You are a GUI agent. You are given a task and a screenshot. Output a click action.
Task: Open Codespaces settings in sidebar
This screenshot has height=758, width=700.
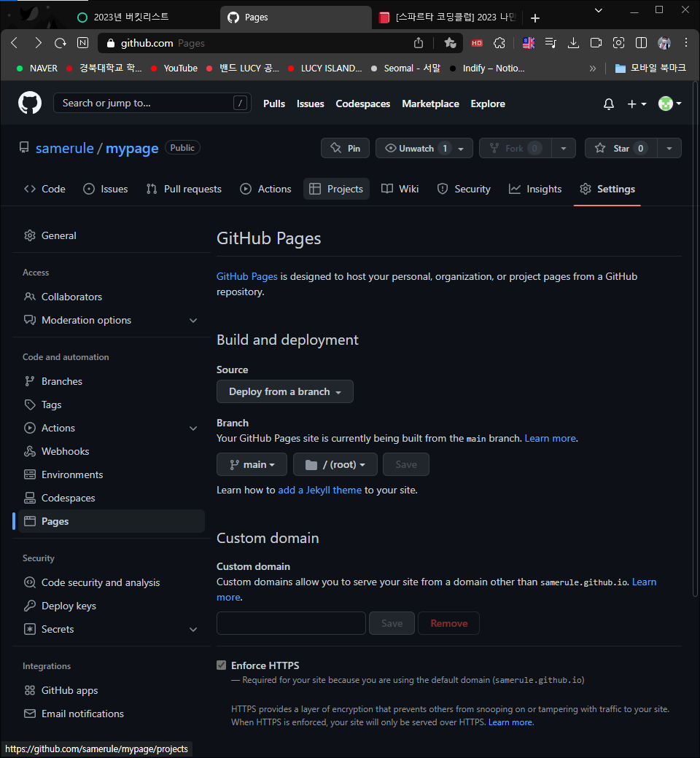point(112,498)
